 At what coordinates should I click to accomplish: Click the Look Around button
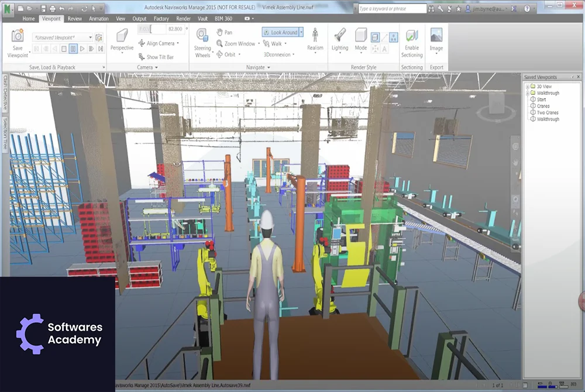coord(281,32)
